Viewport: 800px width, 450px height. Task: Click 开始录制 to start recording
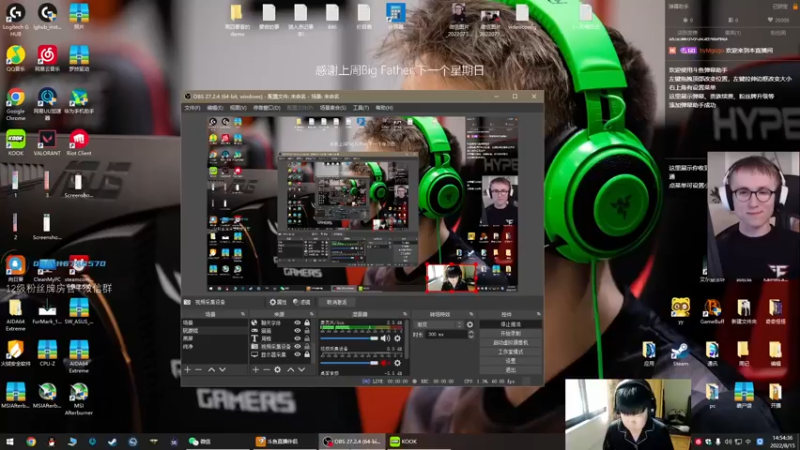(511, 334)
